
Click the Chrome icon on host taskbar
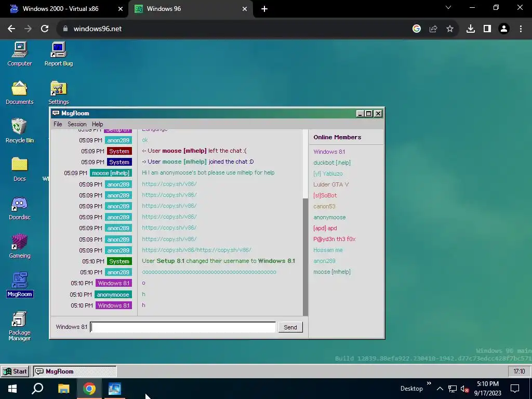(x=89, y=389)
